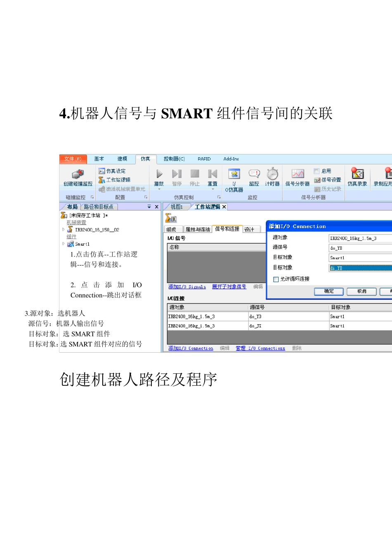Click the Add I/O Signals (添加I/O Signals) link
The height and width of the screenshot is (555, 392).
(x=187, y=287)
